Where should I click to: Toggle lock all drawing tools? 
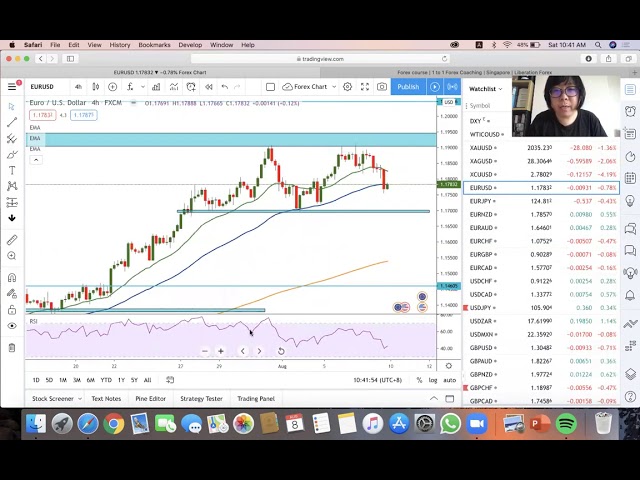12,309
